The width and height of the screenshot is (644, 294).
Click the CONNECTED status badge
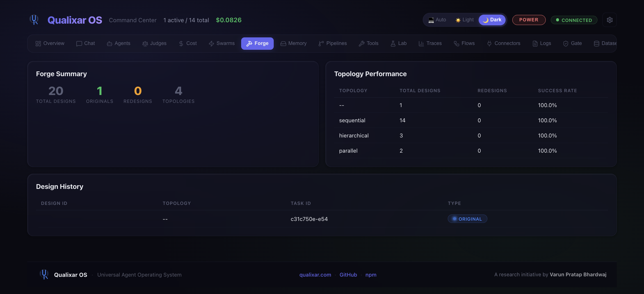(x=574, y=20)
